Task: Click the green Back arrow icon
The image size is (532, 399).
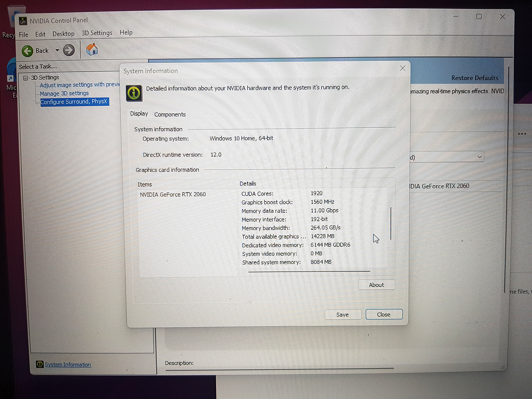Action: (27, 51)
